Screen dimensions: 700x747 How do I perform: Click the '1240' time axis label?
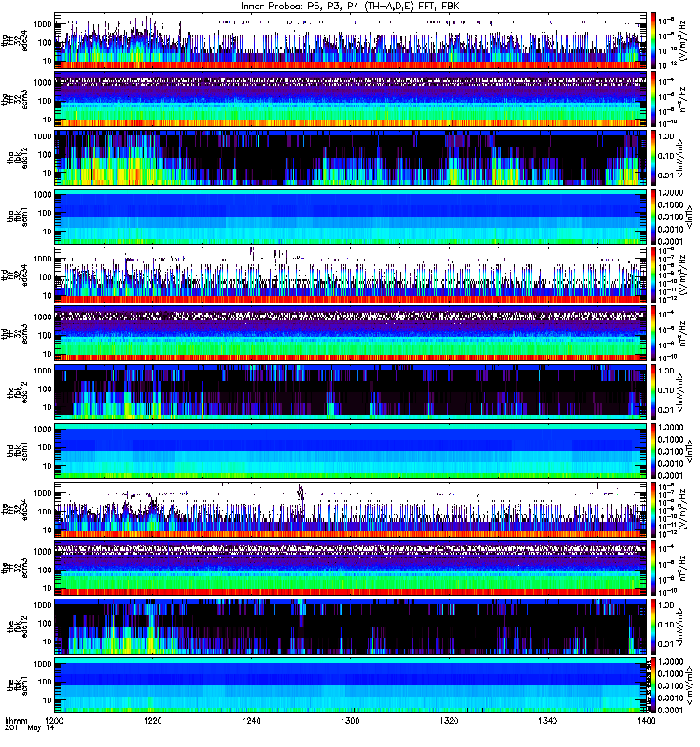[251, 721]
